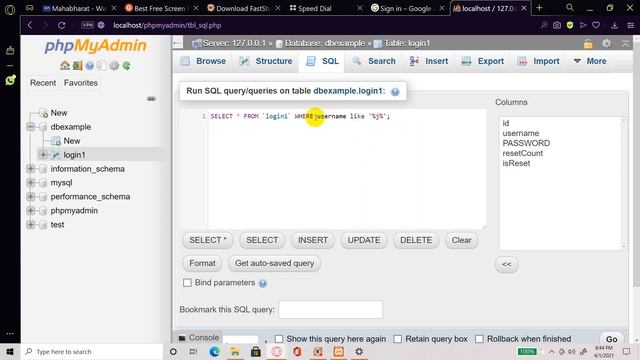
Task: Check Show this query here again
Action: coord(279,339)
